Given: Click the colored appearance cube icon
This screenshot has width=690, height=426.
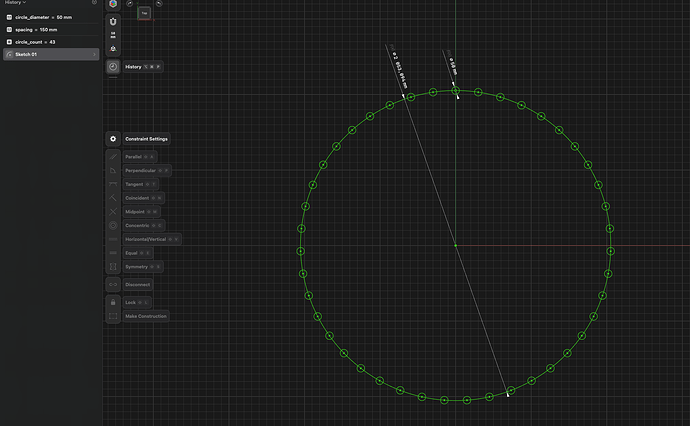Looking at the screenshot, I should pos(113,4).
